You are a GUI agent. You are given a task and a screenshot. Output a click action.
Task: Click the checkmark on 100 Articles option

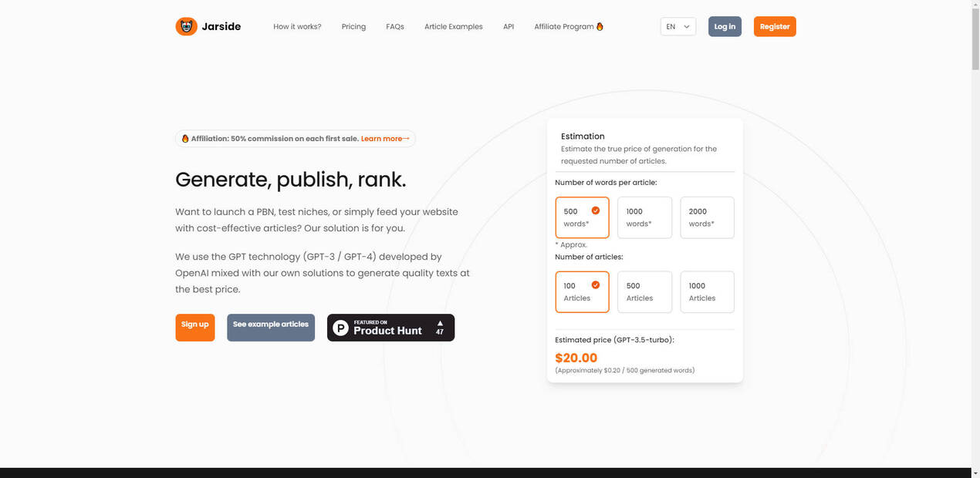click(595, 285)
